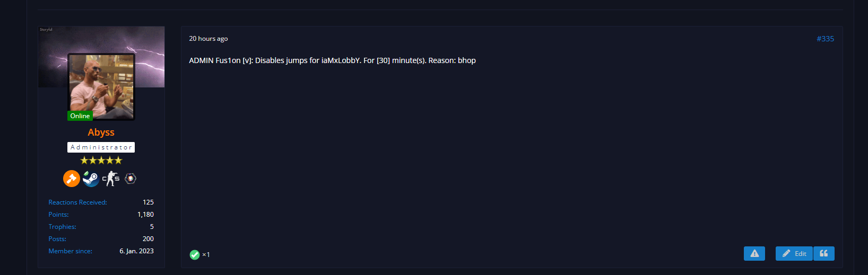Click the Administrator rank badge

tap(101, 147)
